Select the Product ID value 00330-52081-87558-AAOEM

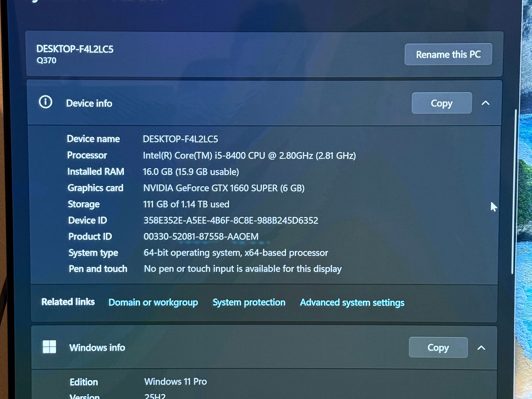click(x=201, y=237)
